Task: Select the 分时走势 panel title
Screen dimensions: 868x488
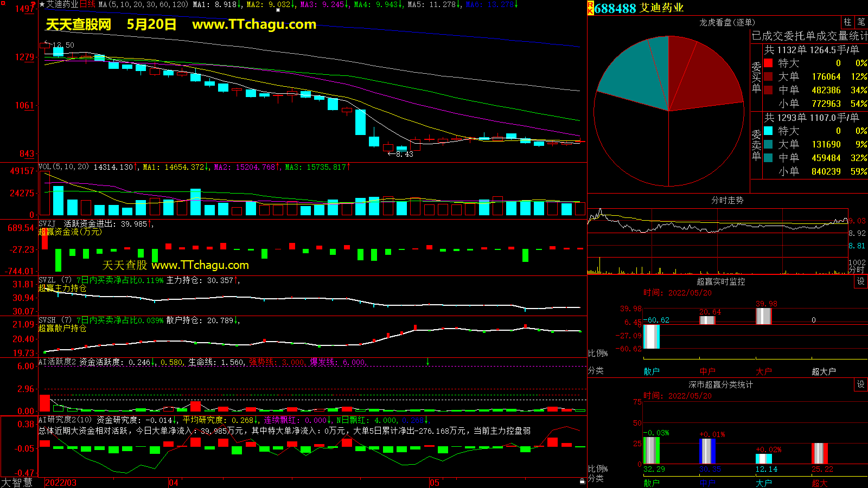Action: pos(727,201)
